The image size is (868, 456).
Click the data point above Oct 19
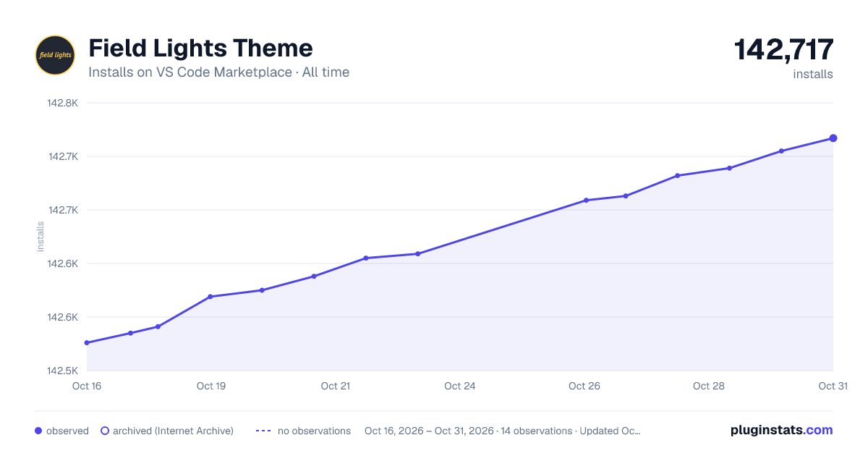tap(210, 297)
